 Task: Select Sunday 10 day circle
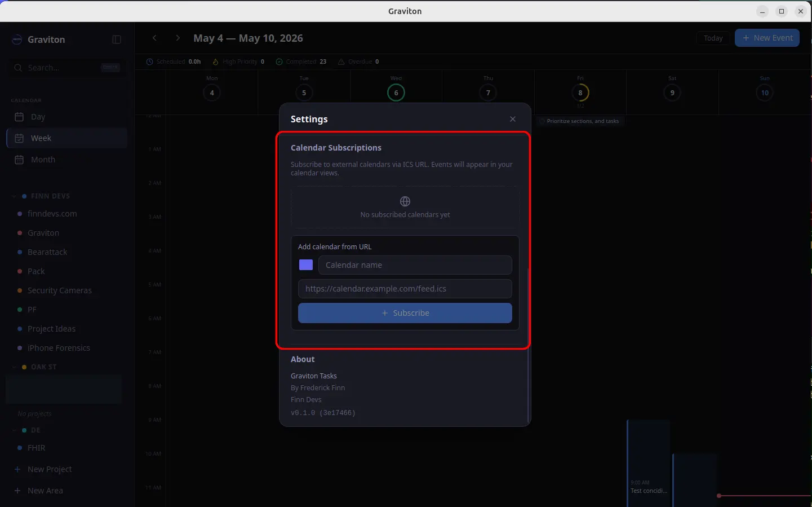coord(765,92)
